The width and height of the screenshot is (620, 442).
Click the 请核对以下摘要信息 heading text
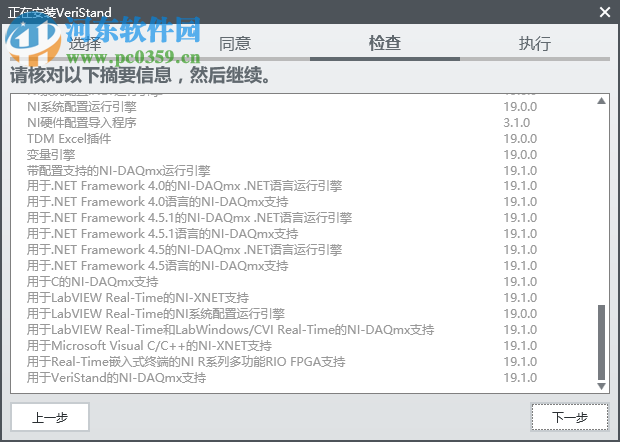point(140,75)
